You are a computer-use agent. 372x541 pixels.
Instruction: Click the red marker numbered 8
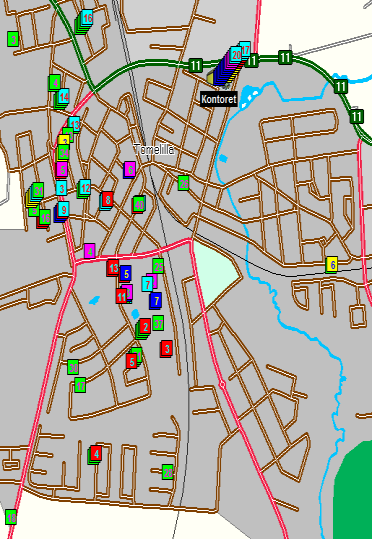(108, 200)
